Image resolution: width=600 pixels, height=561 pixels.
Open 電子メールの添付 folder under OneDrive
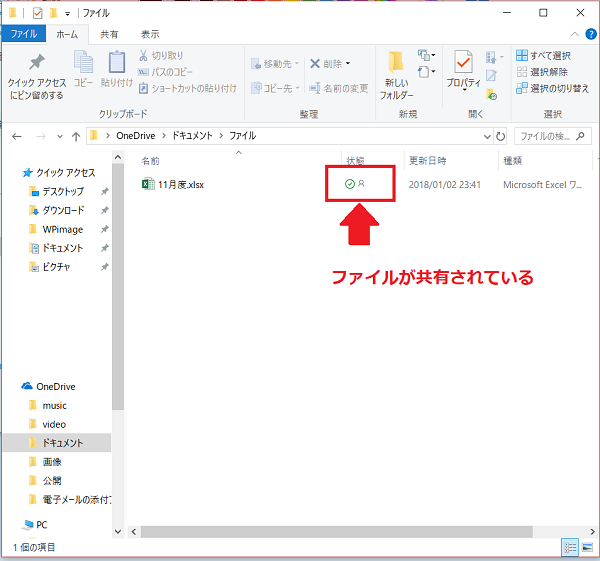(70, 499)
